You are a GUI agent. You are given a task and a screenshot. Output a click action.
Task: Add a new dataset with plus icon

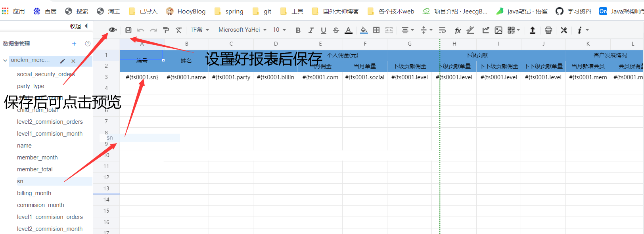point(74,44)
